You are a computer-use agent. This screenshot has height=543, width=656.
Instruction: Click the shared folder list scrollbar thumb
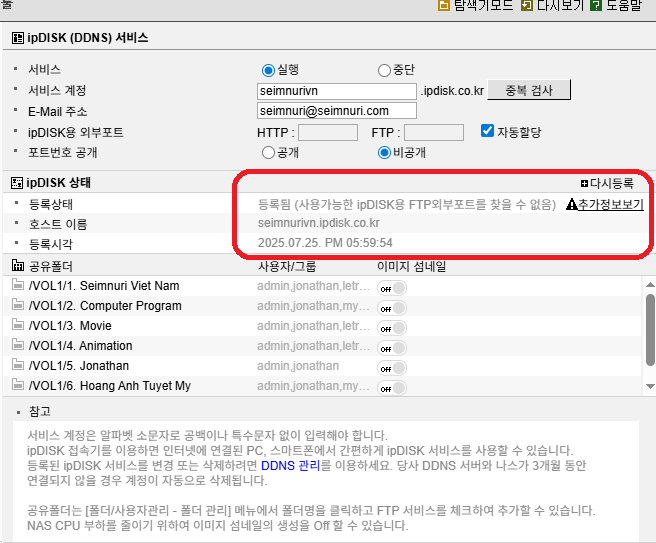650,330
